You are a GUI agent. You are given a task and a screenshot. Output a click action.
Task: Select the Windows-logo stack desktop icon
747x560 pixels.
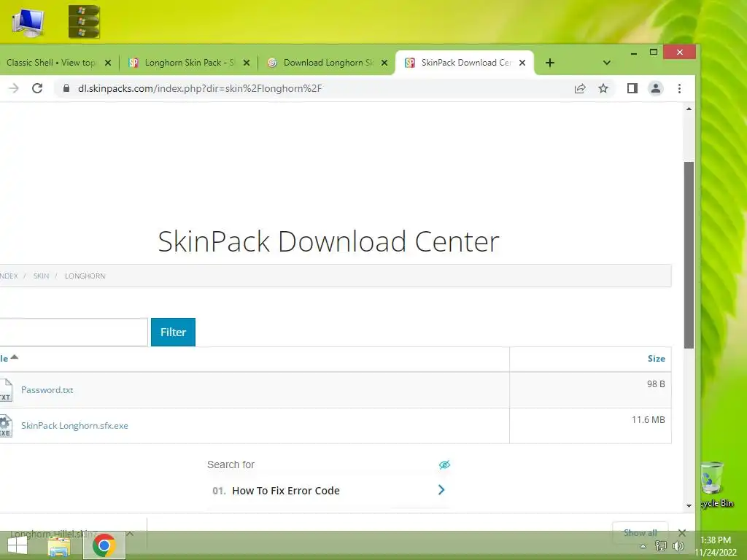(x=84, y=21)
